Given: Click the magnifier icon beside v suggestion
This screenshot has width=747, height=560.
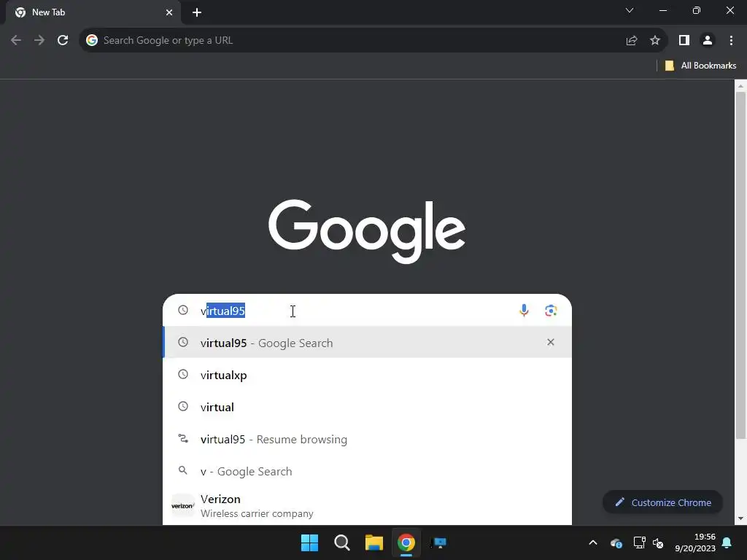Looking at the screenshot, I should [183, 470].
